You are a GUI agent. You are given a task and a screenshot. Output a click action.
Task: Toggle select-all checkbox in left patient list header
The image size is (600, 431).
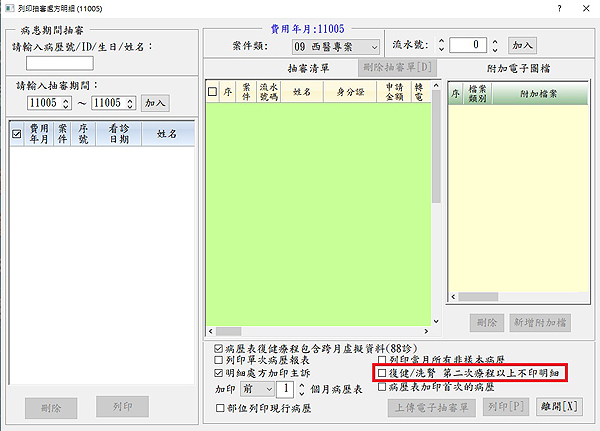[x=15, y=133]
